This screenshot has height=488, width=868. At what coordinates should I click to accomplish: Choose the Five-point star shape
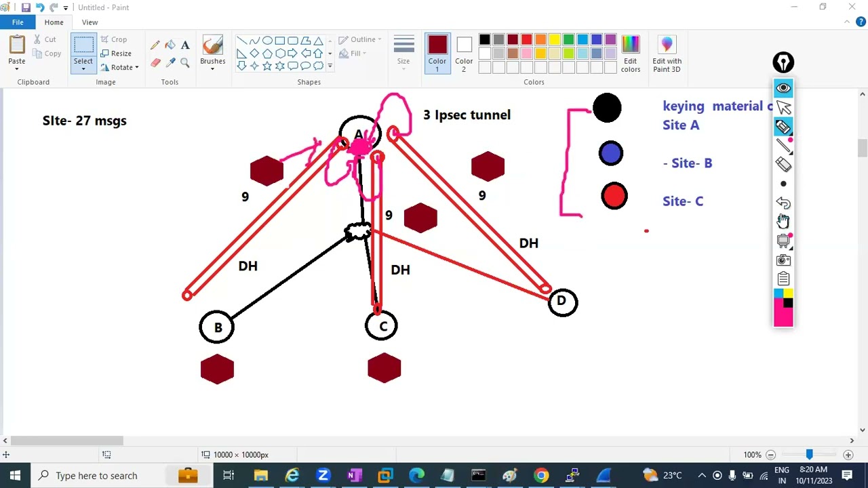pos(267,66)
